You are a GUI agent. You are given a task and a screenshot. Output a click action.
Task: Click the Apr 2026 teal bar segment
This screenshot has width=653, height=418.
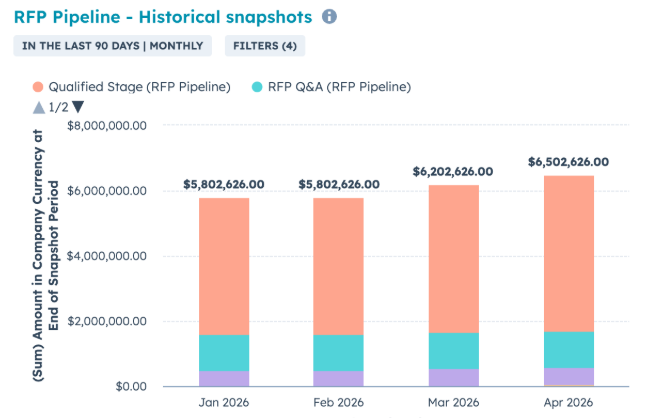point(568,349)
